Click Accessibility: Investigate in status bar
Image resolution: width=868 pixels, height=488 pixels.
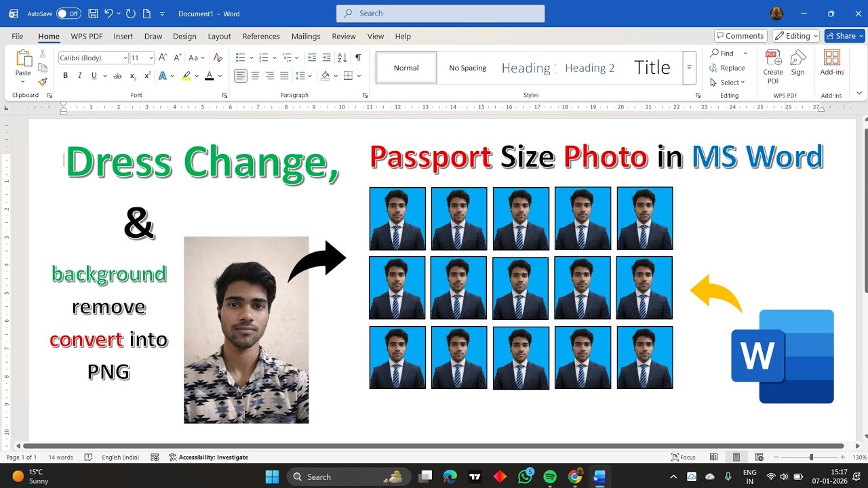pyautogui.click(x=208, y=457)
